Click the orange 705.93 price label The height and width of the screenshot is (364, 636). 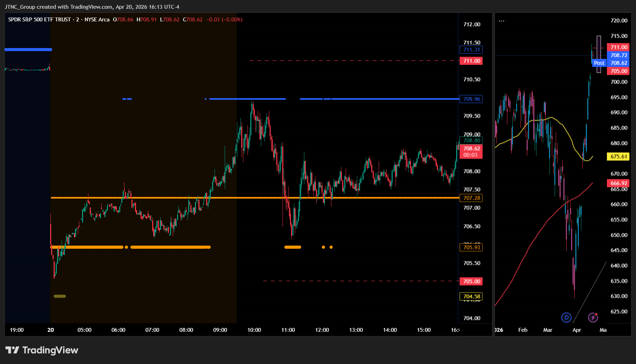tap(471, 247)
